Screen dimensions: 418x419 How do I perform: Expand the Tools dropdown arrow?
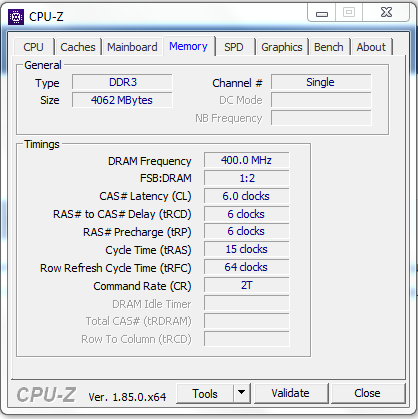242,393
